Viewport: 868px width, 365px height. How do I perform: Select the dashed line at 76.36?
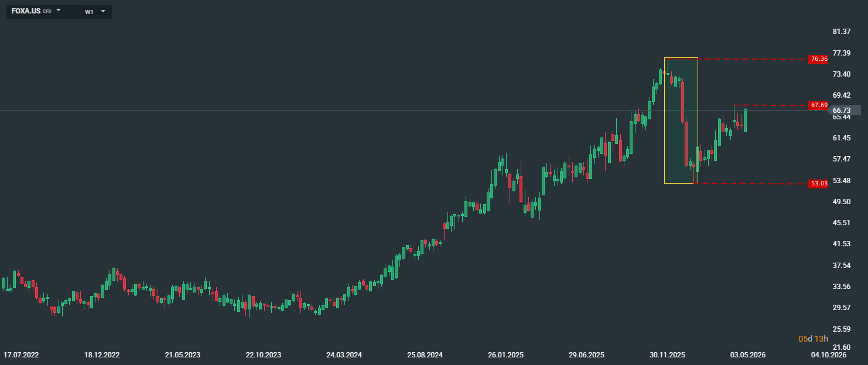[x=753, y=59]
